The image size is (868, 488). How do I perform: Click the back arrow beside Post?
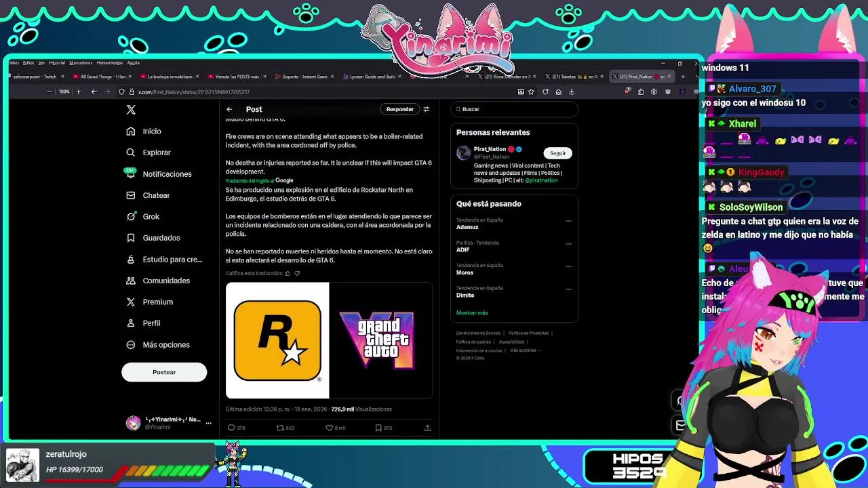click(229, 109)
